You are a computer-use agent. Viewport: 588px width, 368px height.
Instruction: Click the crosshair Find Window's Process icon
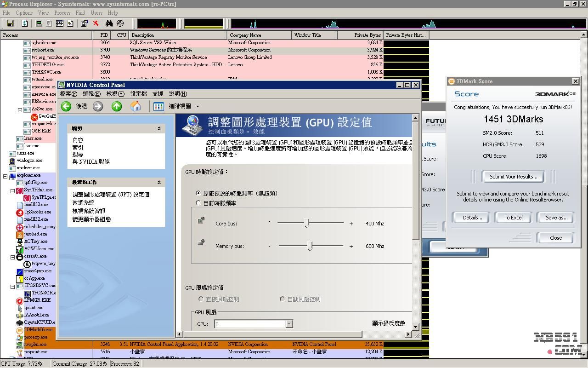tap(120, 23)
